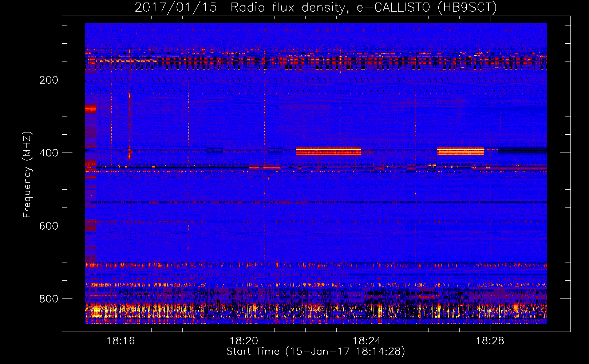589x364 pixels.
Task: Click the red patch near 280 MHz
Action: tap(91, 108)
